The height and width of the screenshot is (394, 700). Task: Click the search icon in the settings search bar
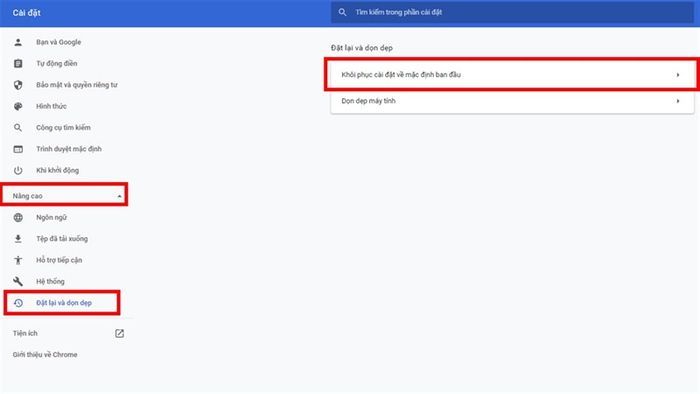(x=342, y=12)
